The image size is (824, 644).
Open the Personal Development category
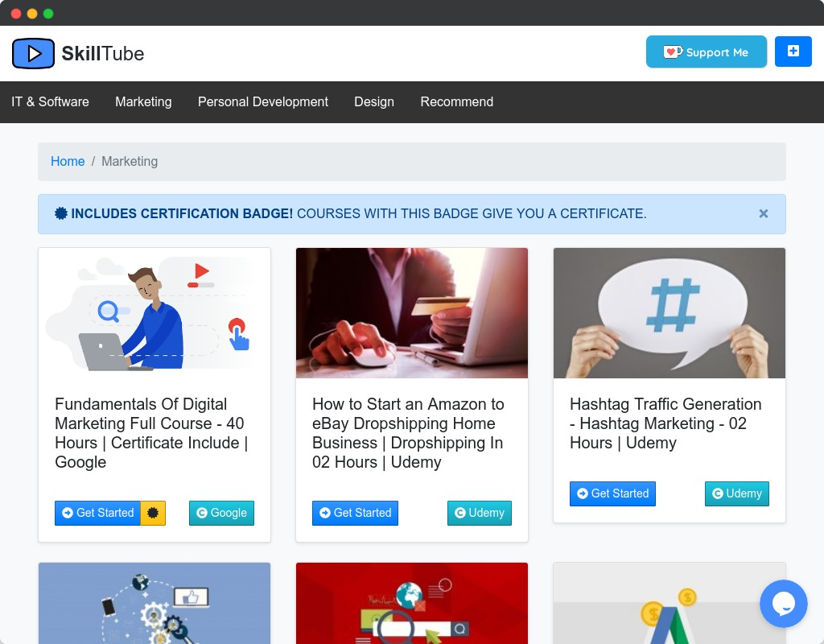click(263, 101)
